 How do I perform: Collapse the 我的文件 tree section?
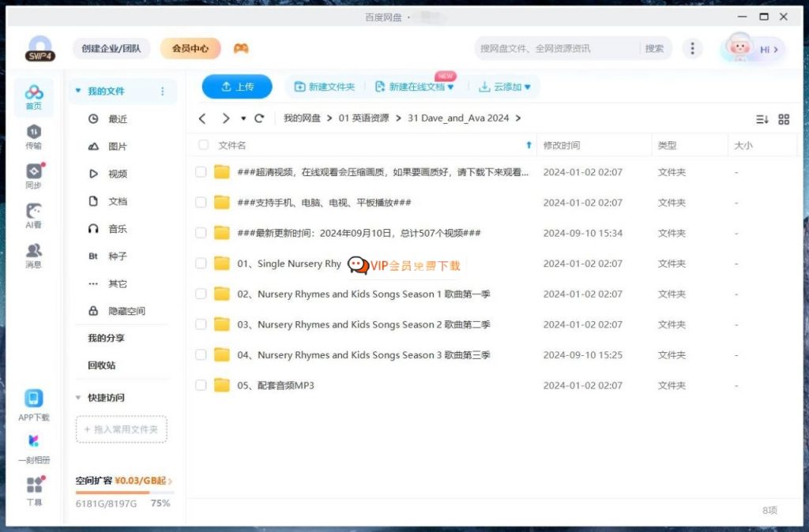(x=78, y=91)
